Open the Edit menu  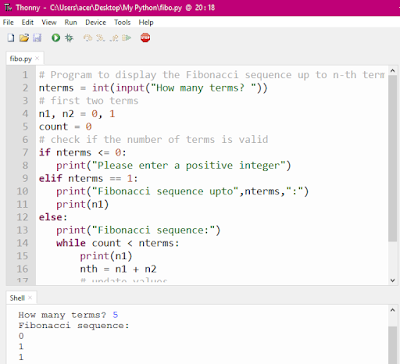[28, 22]
